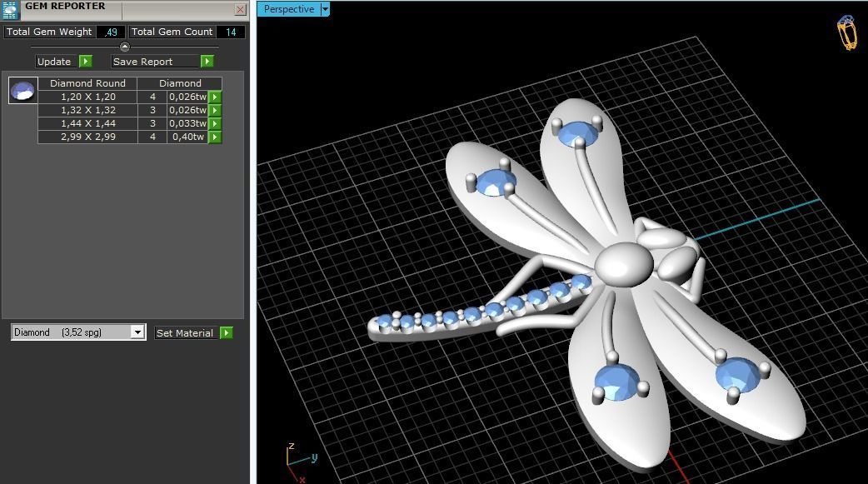The image size is (868, 484).
Task: Click green arrow for 1,44 X 1,44 row
Action: click(x=215, y=123)
